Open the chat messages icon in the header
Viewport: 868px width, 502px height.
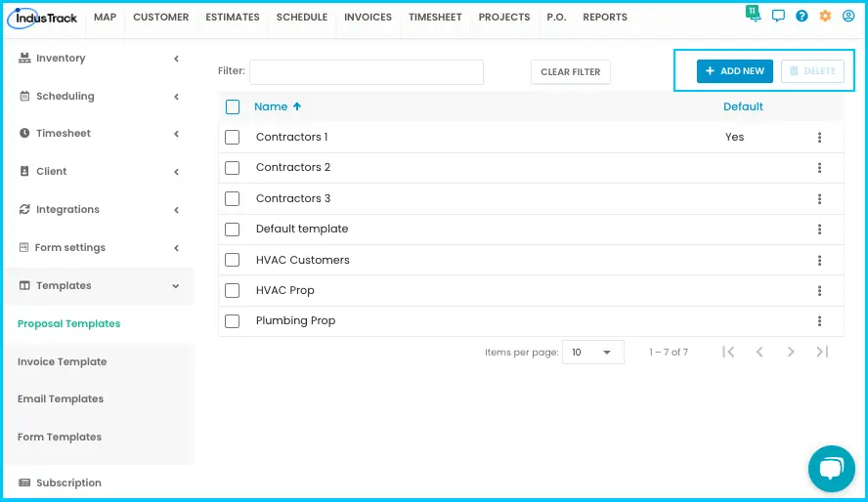778,16
